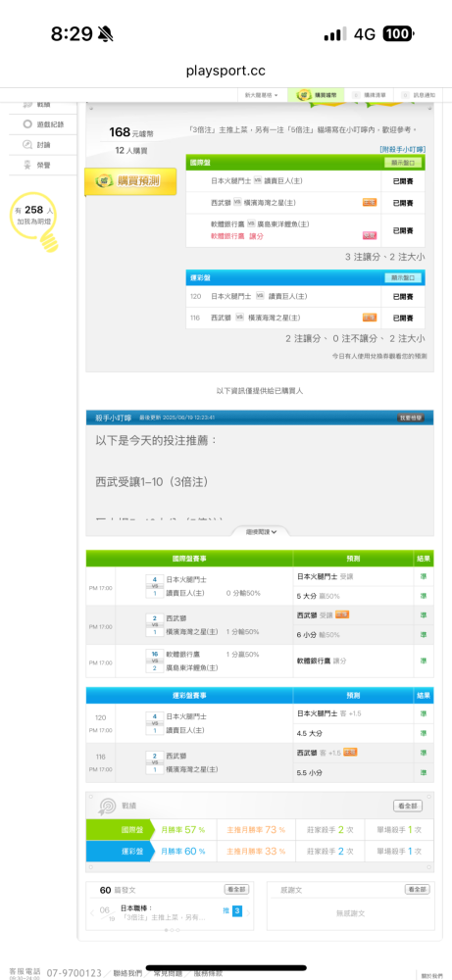Click the 購買噱幣 coin icon
The height and width of the screenshot is (980, 452).
pyautogui.click(x=305, y=95)
